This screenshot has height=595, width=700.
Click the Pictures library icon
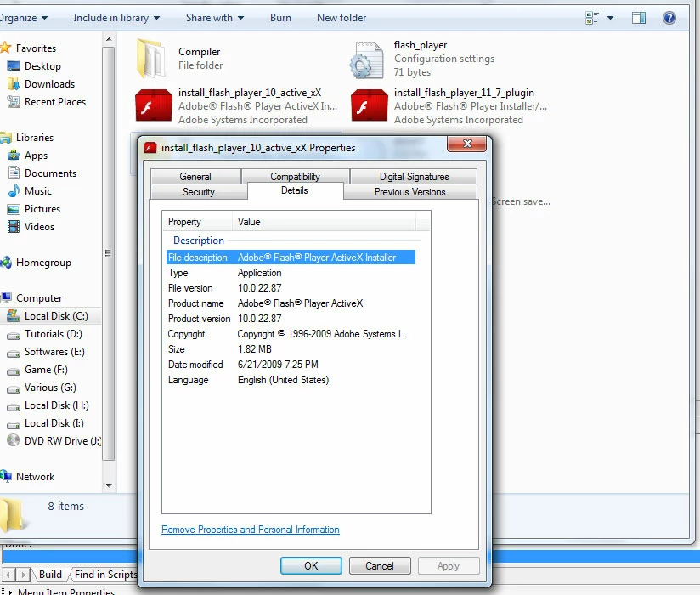click(x=14, y=208)
